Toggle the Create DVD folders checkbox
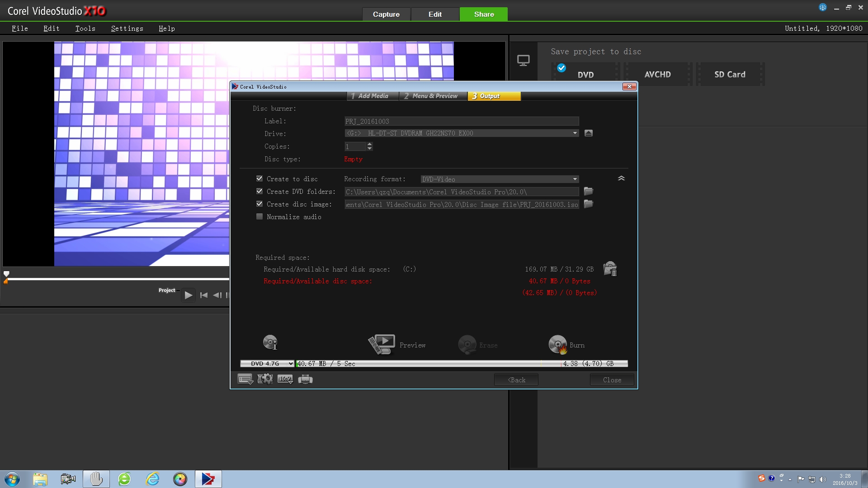 259,191
